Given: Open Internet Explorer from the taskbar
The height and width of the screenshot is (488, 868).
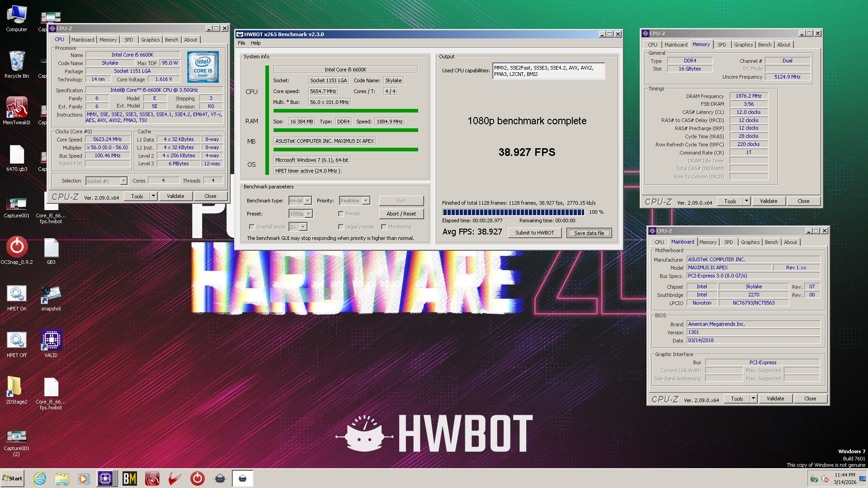Looking at the screenshot, I should pyautogui.click(x=40, y=479).
